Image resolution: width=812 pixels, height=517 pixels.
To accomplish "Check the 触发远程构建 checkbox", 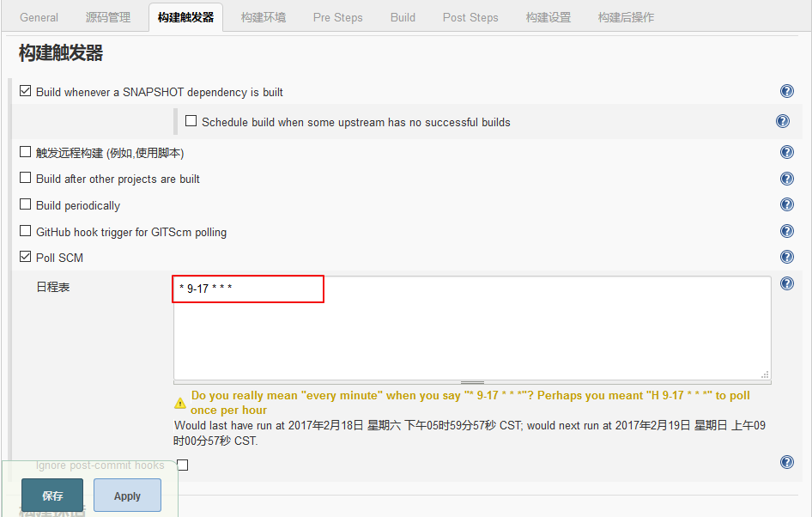I will point(25,152).
